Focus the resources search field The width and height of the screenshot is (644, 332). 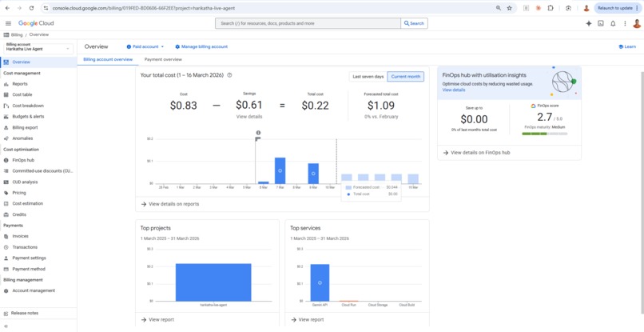(x=308, y=23)
